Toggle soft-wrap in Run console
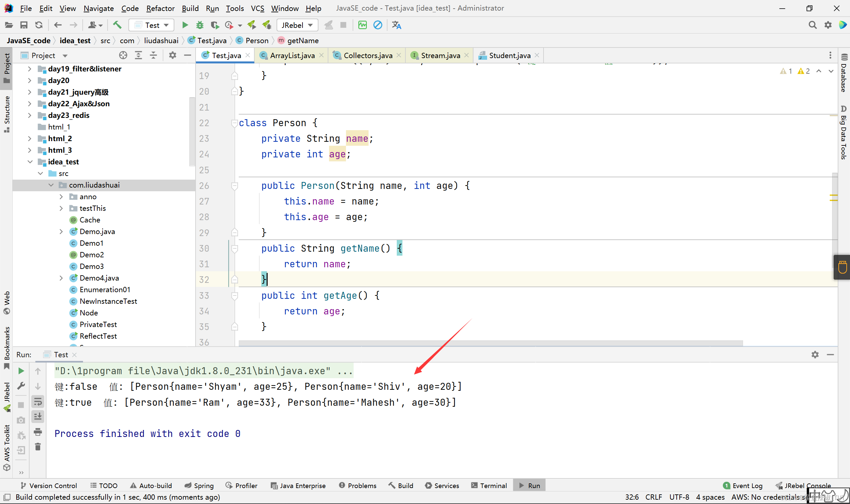 (38, 402)
